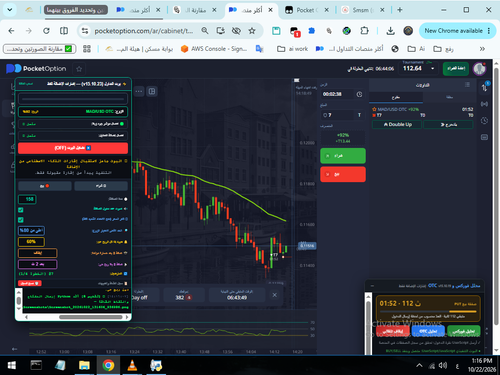Image resolution: width=500 pixels, height=375 pixels.
Task: Open the Chrome side panel icon
Action: point(64,31)
